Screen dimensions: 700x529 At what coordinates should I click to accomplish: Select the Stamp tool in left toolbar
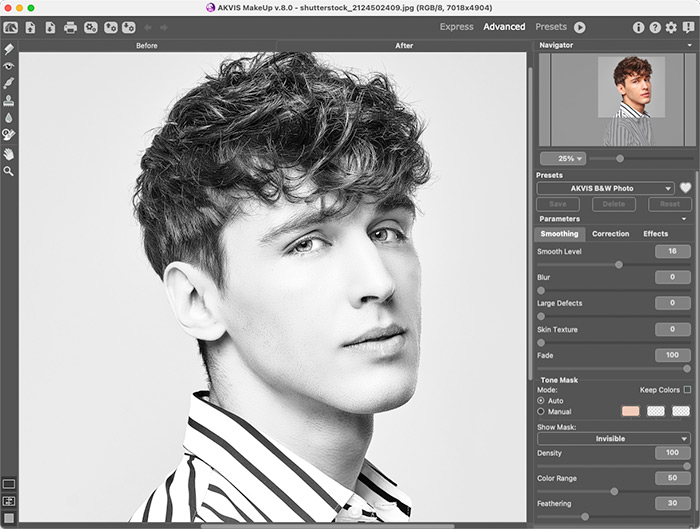click(x=9, y=100)
